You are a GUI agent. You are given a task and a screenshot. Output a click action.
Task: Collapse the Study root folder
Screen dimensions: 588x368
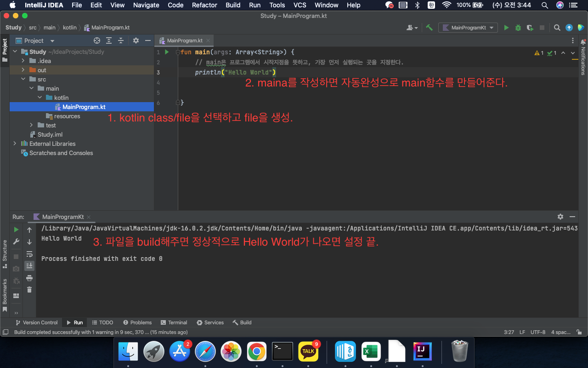(15, 52)
